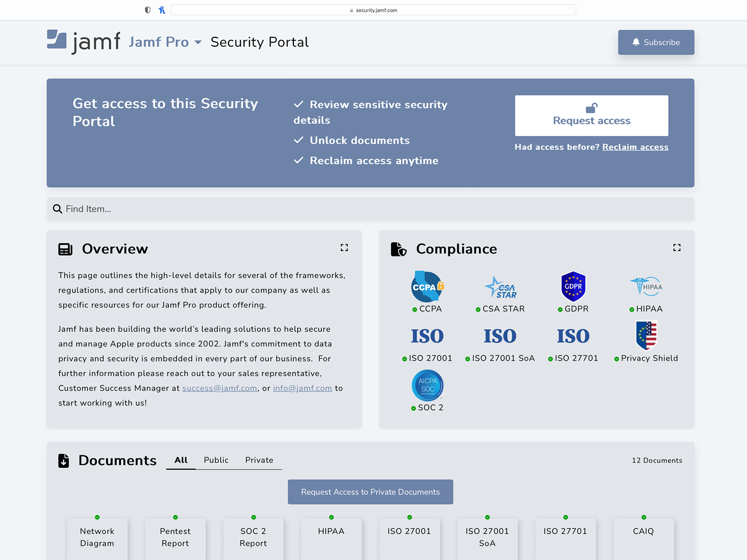The height and width of the screenshot is (560, 747).
Task: Switch to the Public documents tab
Action: click(216, 460)
